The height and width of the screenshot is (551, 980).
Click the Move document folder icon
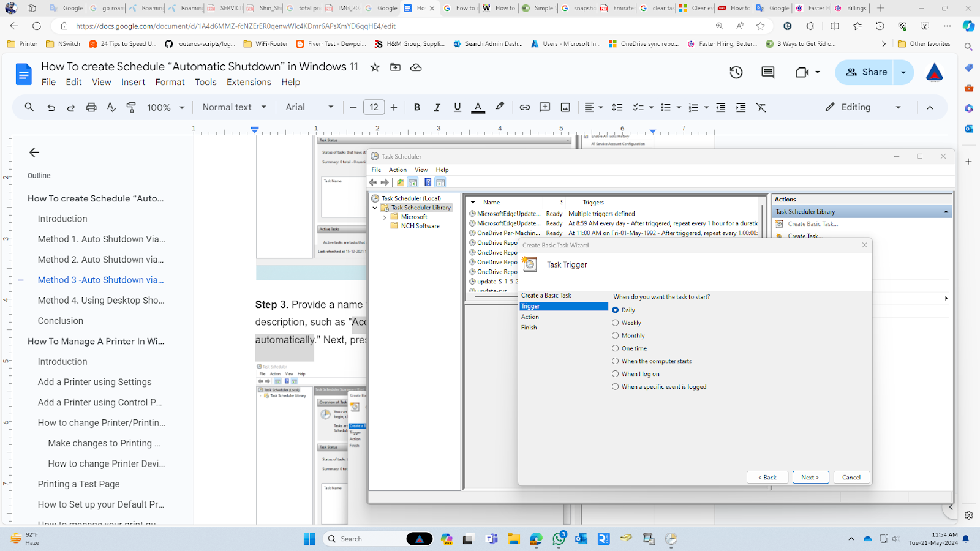pos(395,67)
